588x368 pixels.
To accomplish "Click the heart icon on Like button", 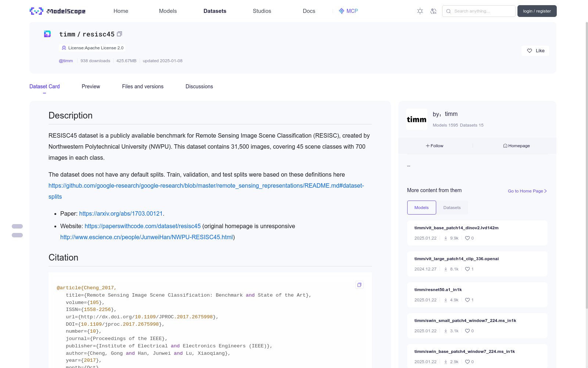I will [530, 51].
